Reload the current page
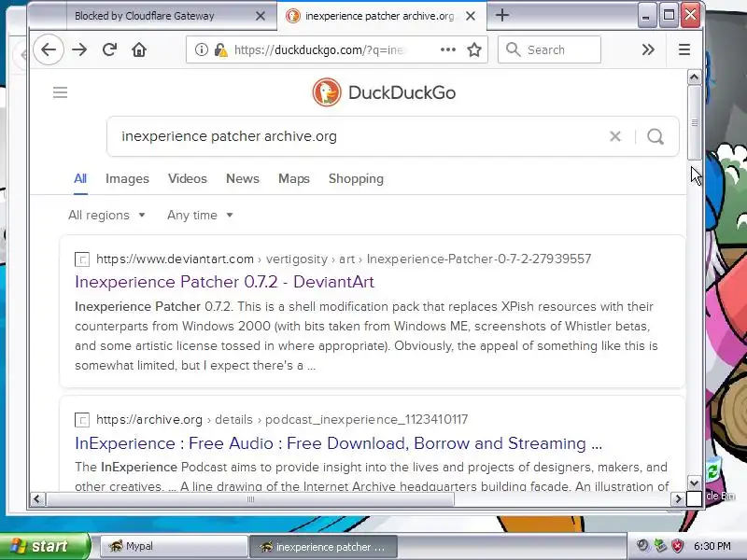 tap(109, 49)
